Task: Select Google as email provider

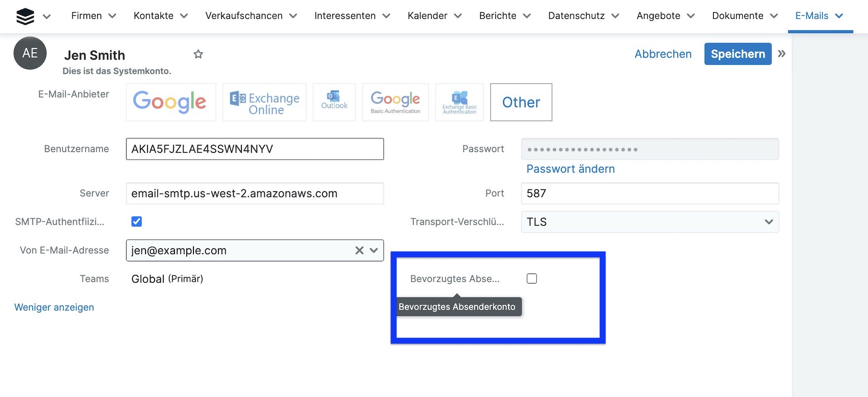Action: click(170, 102)
